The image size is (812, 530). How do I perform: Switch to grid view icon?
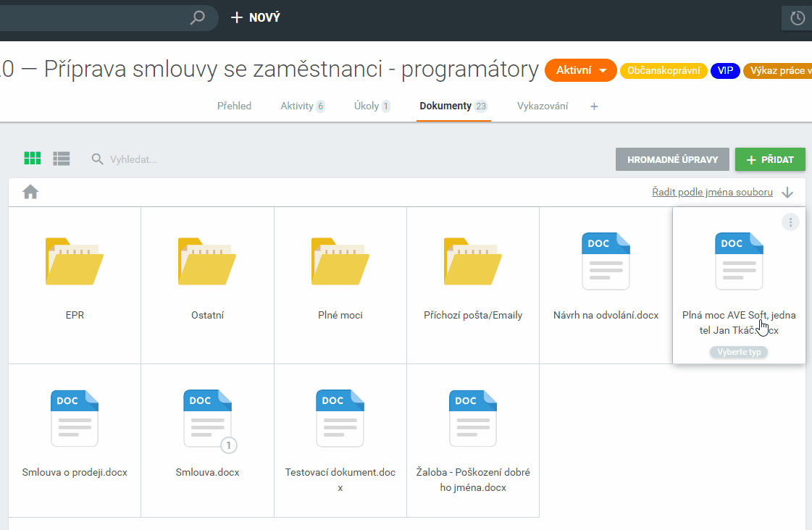[33, 159]
